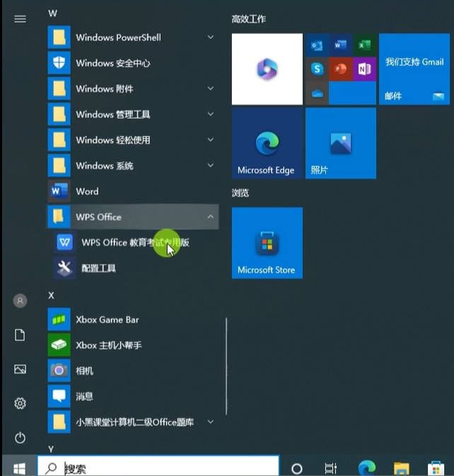Viewport: 454px width, 476px height.
Task: Open the 配置工具 wrench icon
Action: pos(64,268)
